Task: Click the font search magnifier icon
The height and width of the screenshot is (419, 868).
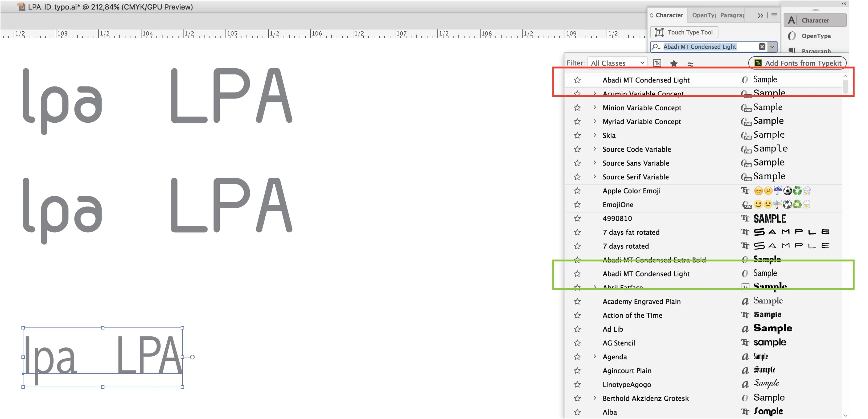Action: click(656, 46)
